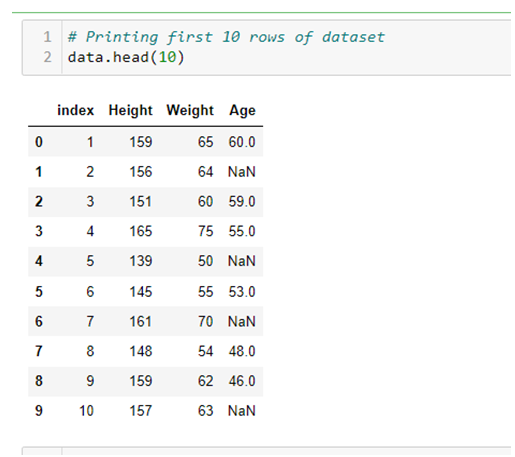The image size is (515, 457).
Task: Click Age value 48.0 in row 7
Action: pyautogui.click(x=242, y=351)
